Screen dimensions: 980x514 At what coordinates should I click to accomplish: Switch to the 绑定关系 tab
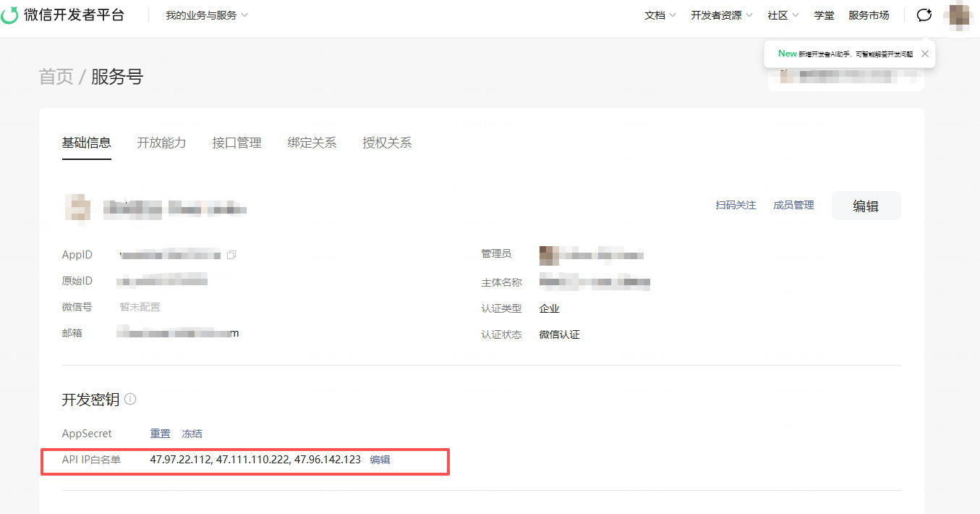[312, 143]
